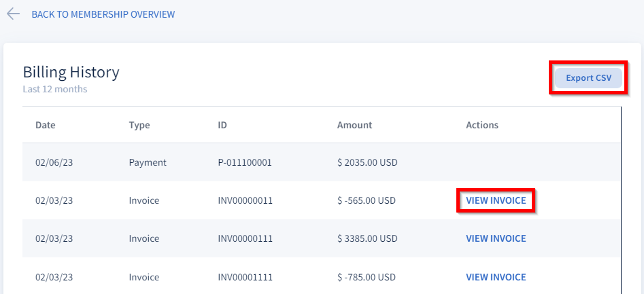Select the invoice ID INV00000011 cell
The width and height of the screenshot is (644, 294).
pos(248,201)
